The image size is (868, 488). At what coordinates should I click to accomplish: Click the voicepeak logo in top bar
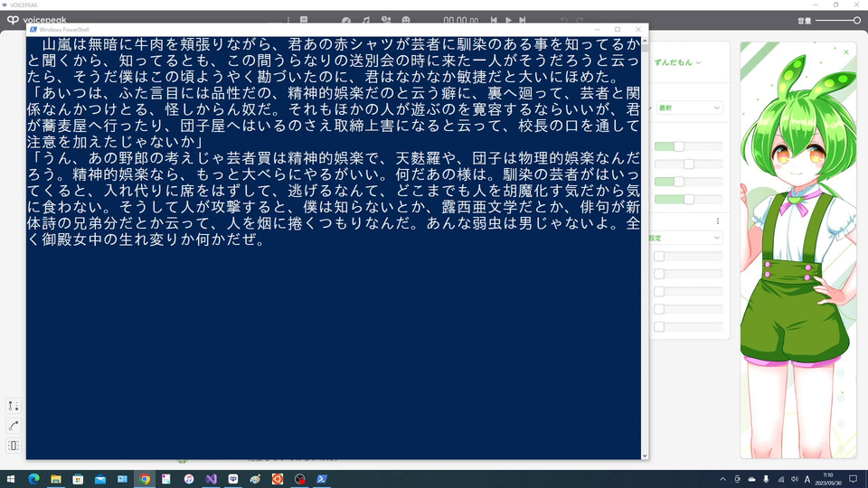[36, 20]
